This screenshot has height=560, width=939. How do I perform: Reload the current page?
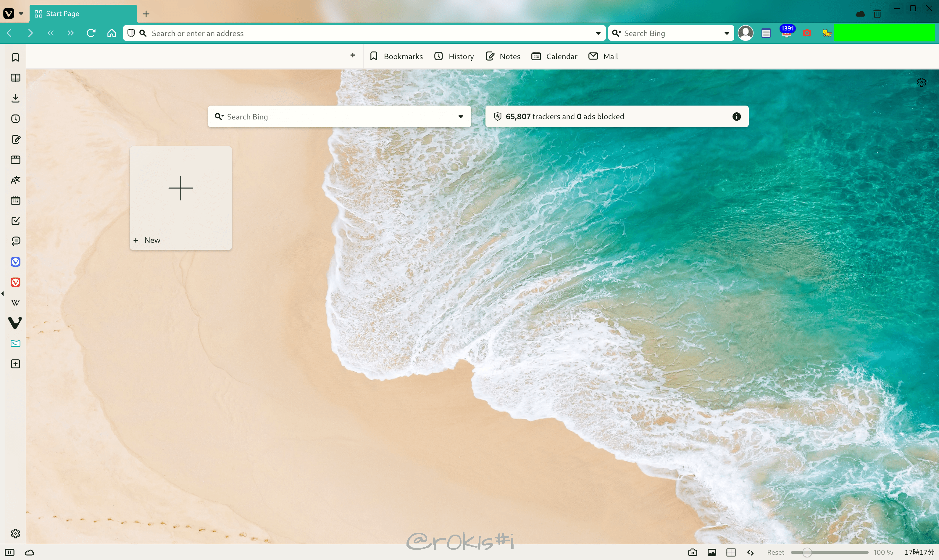click(x=91, y=33)
